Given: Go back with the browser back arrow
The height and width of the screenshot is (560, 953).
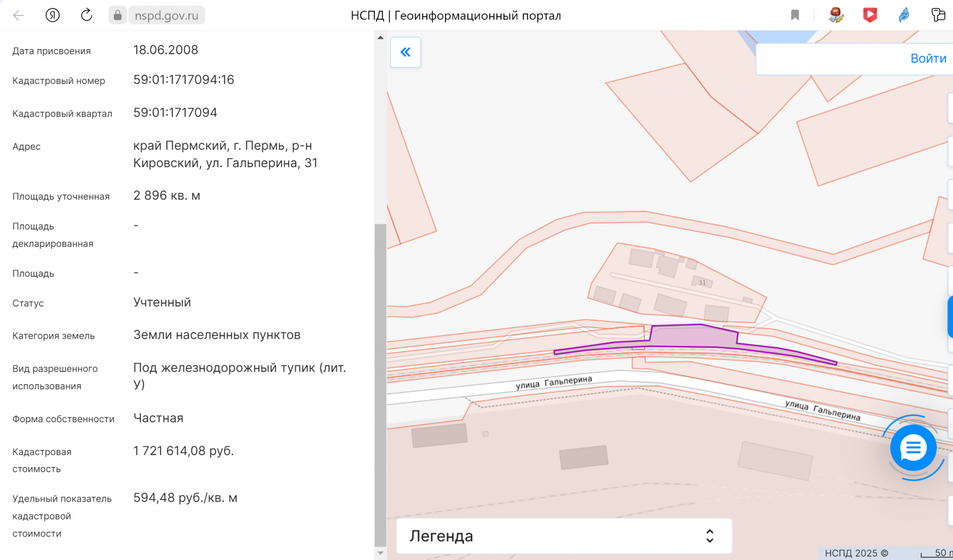Looking at the screenshot, I should coord(18,15).
